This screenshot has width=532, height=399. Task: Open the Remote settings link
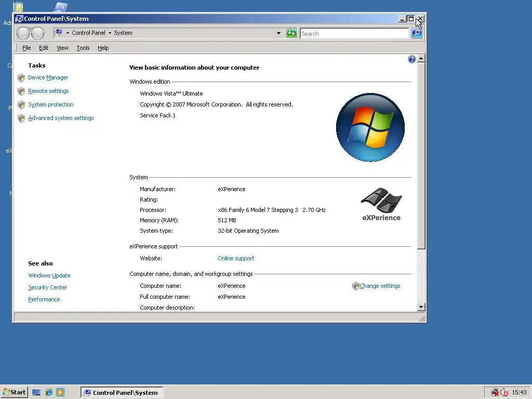point(48,91)
